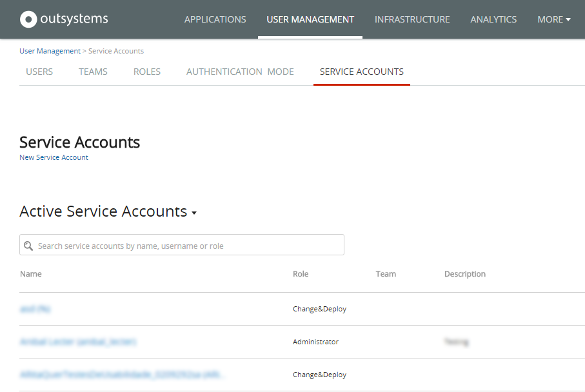Click the New Service Account link
Screen dimensions: 585x392
[x=54, y=157]
